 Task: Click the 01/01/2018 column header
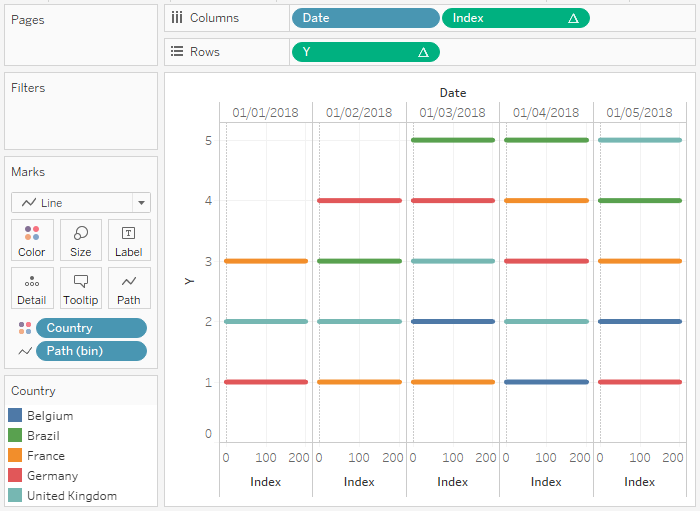tap(266, 112)
